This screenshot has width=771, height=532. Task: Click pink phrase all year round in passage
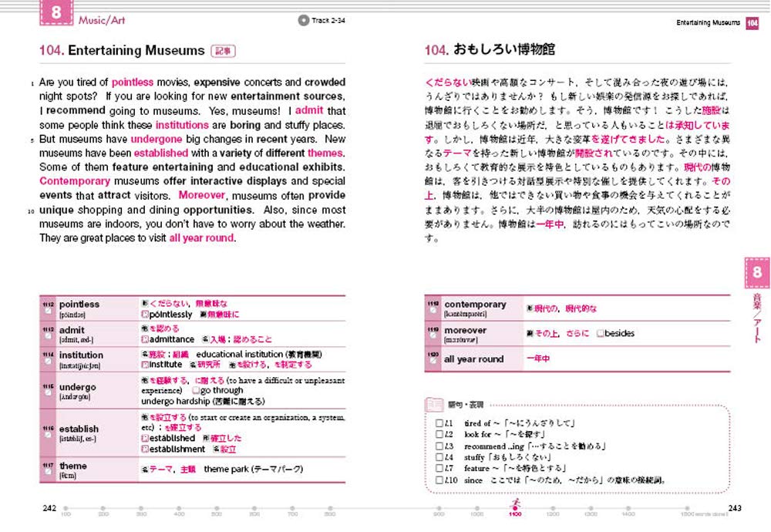coord(201,238)
